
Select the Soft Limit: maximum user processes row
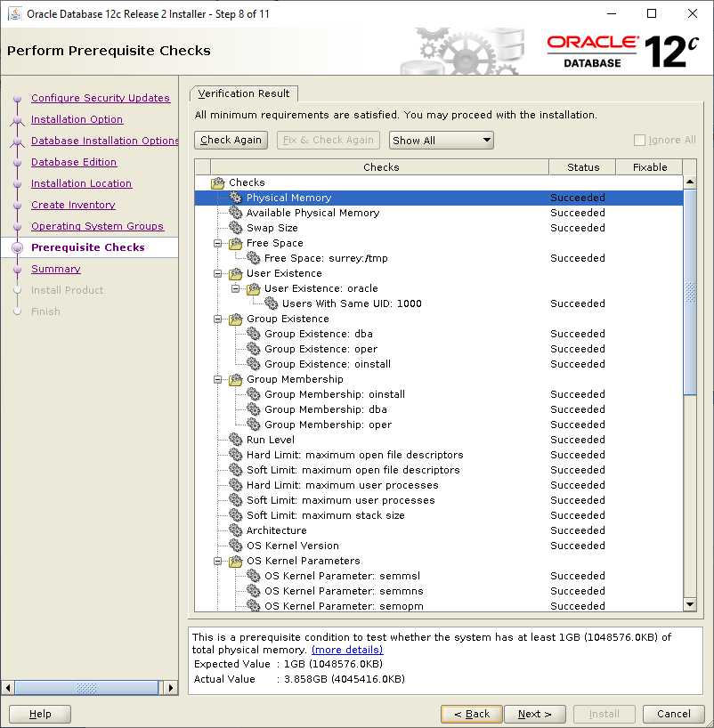(x=439, y=500)
